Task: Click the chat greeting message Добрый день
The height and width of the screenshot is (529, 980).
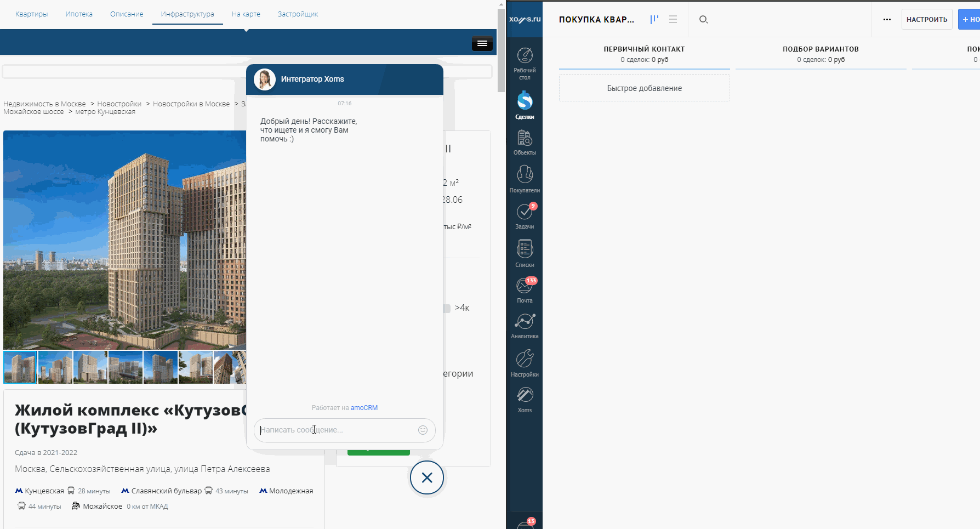Action: [x=309, y=130]
